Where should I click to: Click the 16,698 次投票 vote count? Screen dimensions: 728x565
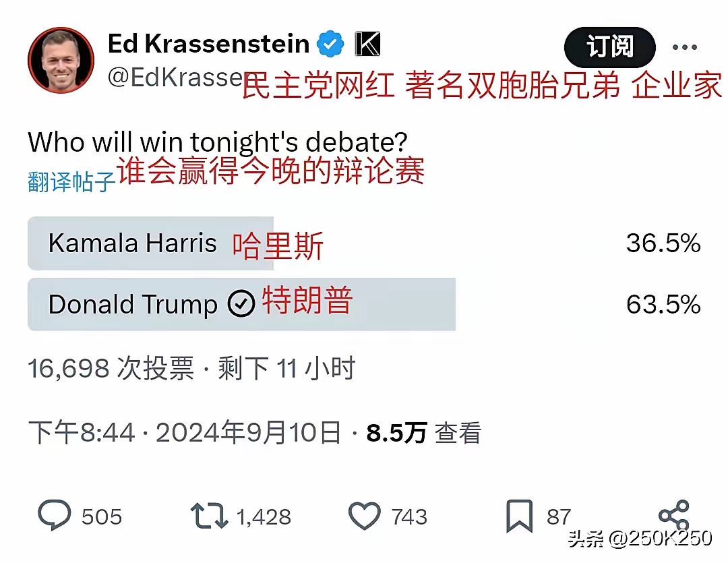point(111,369)
